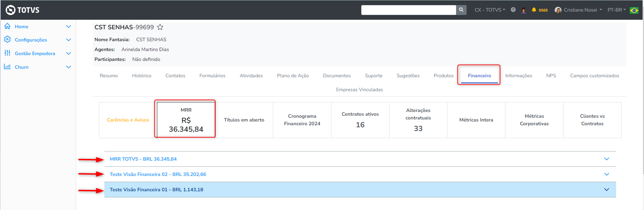This screenshot has width=644, height=210.
Task: Click the Gestão Empodera sidebar label
Action: pos(35,53)
